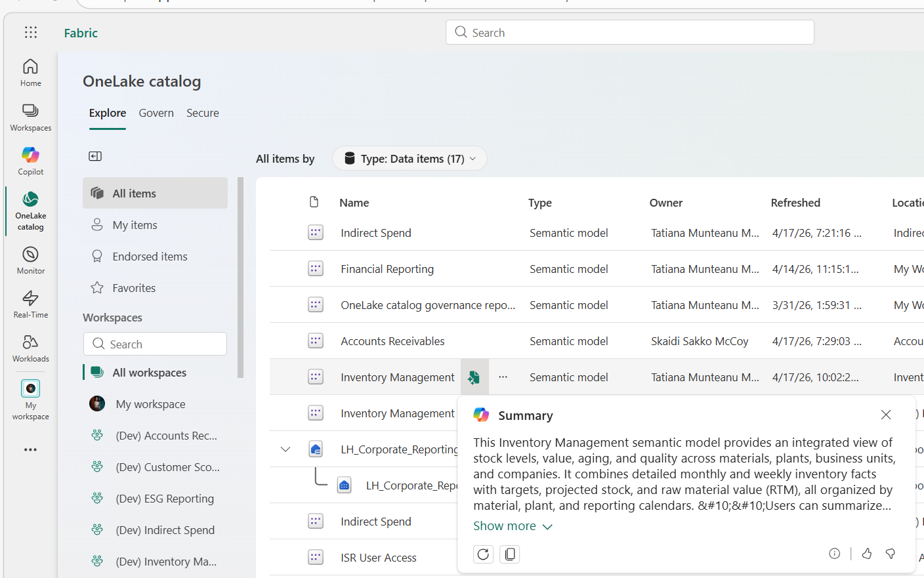Click the ISR User Access item icon
Viewport: 924px width, 578px height.
316,558
